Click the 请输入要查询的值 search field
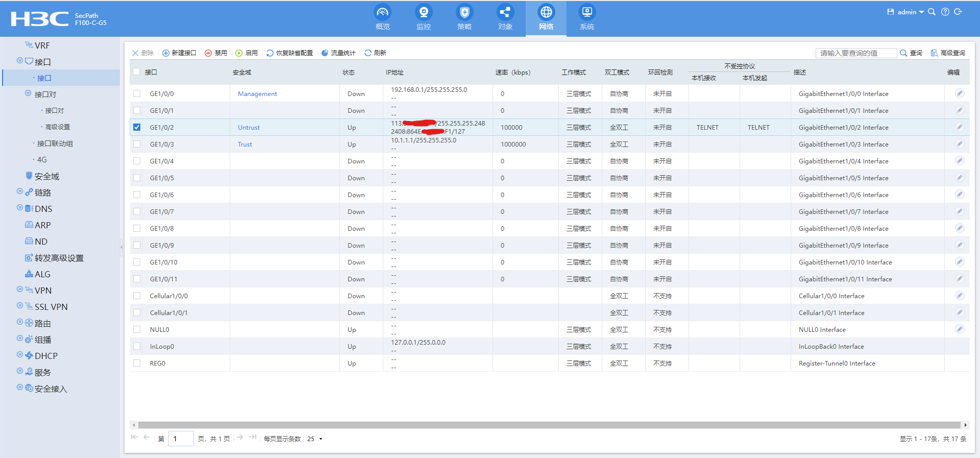Image resolution: width=980 pixels, height=458 pixels. point(856,53)
